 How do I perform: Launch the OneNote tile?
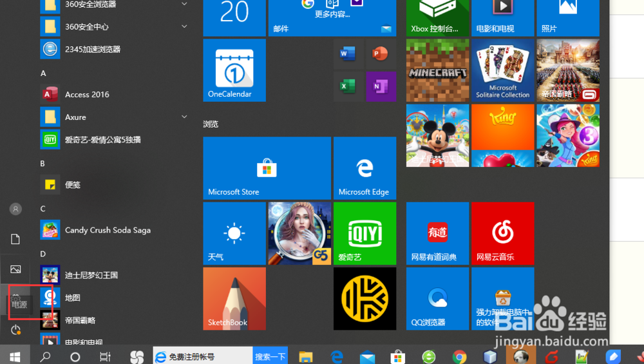(x=381, y=86)
